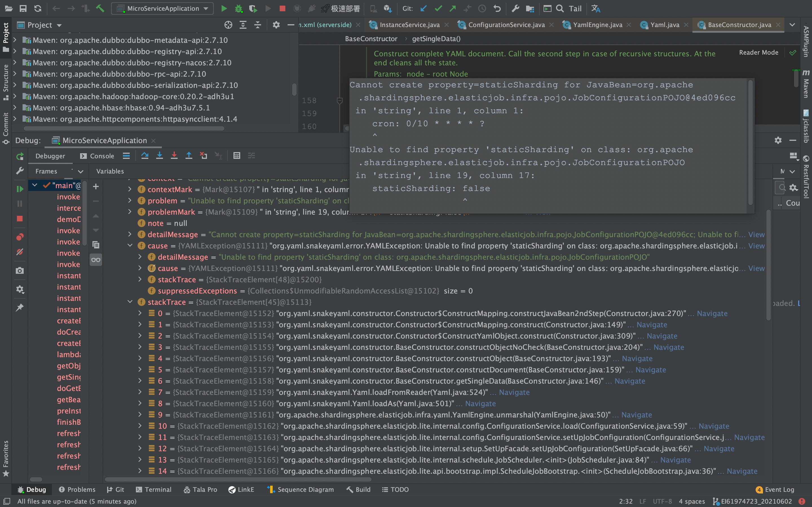Open the MicroServiceApplication run configuration dropdown
812x507 pixels.
pos(163,8)
